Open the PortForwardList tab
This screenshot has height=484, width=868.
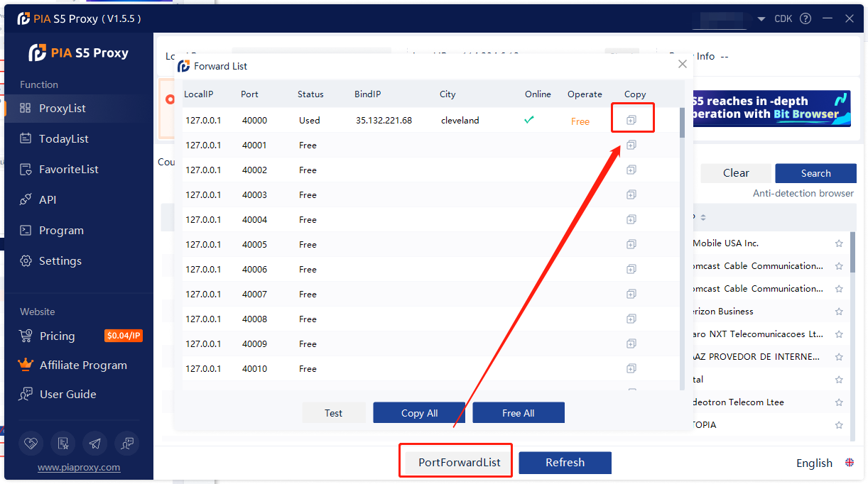pos(455,461)
